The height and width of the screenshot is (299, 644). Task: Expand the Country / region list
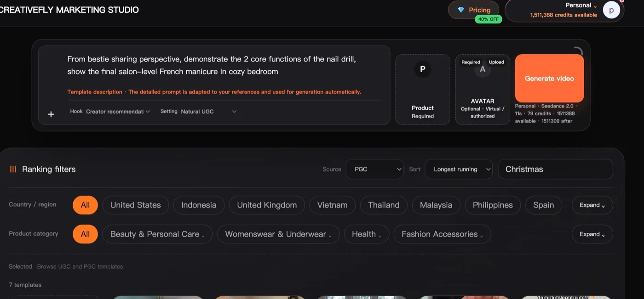[x=592, y=205]
